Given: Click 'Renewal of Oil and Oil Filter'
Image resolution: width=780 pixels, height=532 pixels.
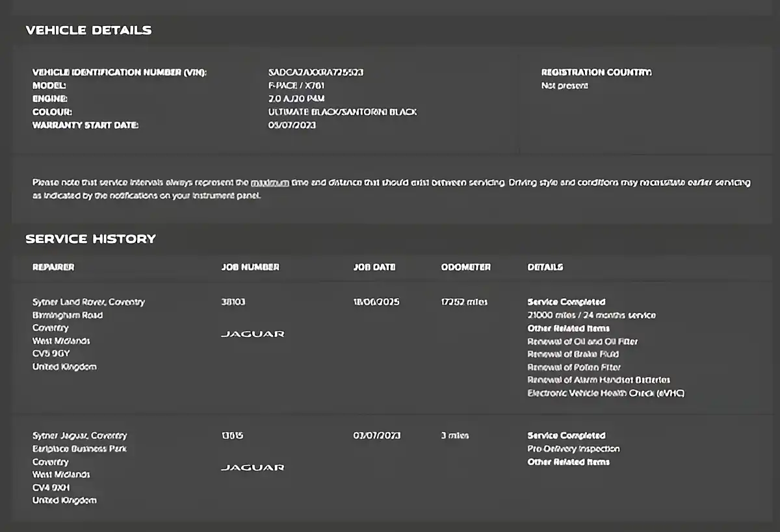Looking at the screenshot, I should pyautogui.click(x=583, y=341).
